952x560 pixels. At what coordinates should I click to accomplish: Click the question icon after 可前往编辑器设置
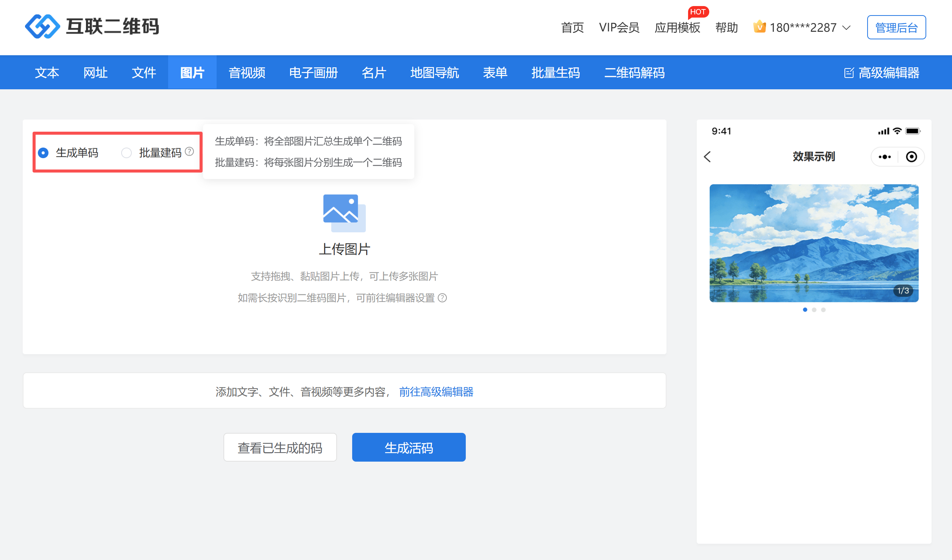click(442, 298)
